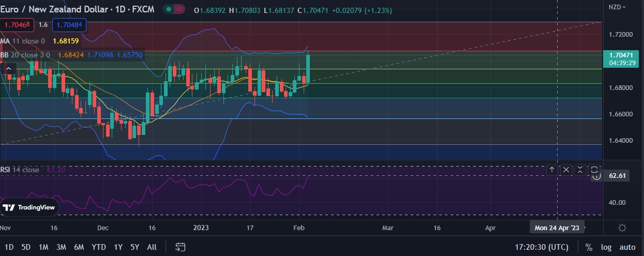This screenshot has width=644, height=256.
Task: Open the NZD currency dropdown
Action: pos(617,7)
